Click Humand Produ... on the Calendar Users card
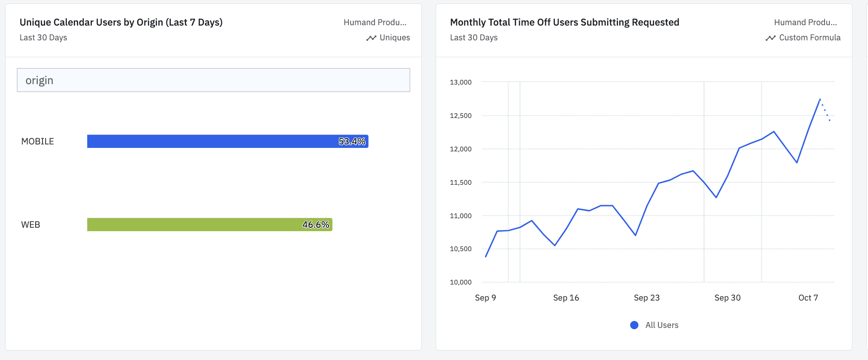Screen dimensions: 868x360 point(375,22)
